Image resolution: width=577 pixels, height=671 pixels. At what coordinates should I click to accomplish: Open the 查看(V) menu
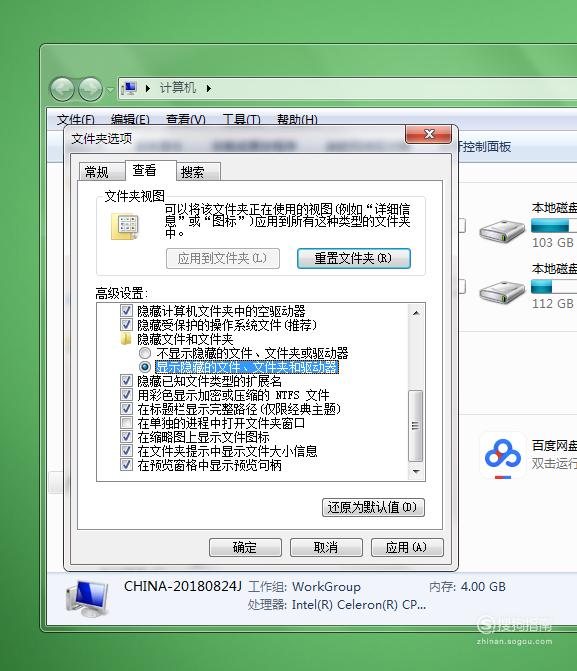point(186,119)
